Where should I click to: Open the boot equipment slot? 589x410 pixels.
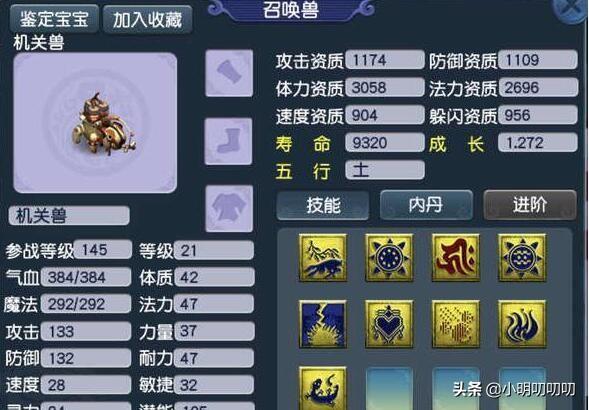click(x=228, y=141)
